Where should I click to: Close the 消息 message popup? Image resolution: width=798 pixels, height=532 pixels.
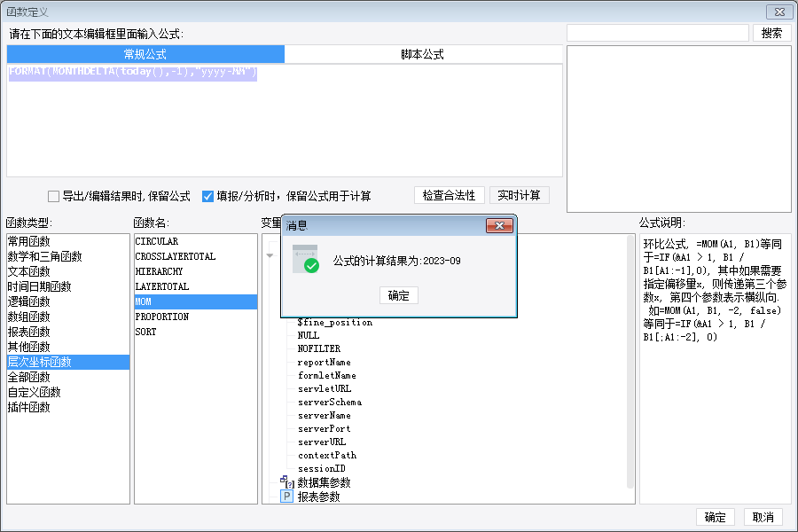[499, 225]
